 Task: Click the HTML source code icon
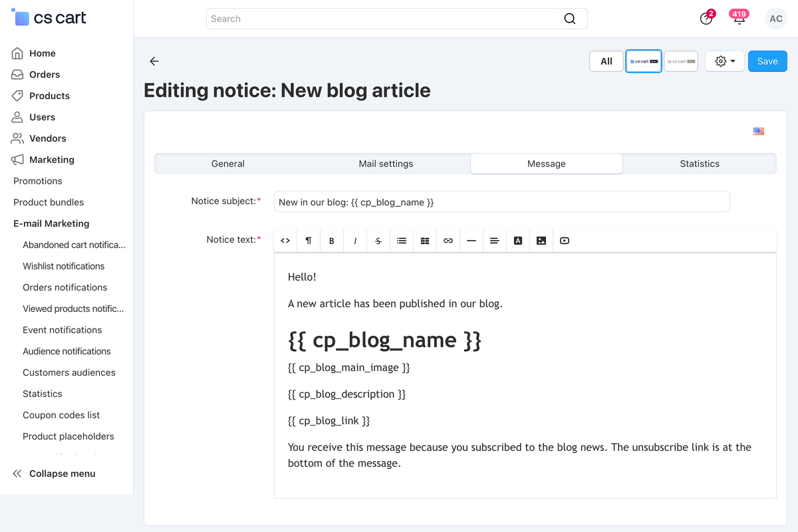tap(285, 241)
